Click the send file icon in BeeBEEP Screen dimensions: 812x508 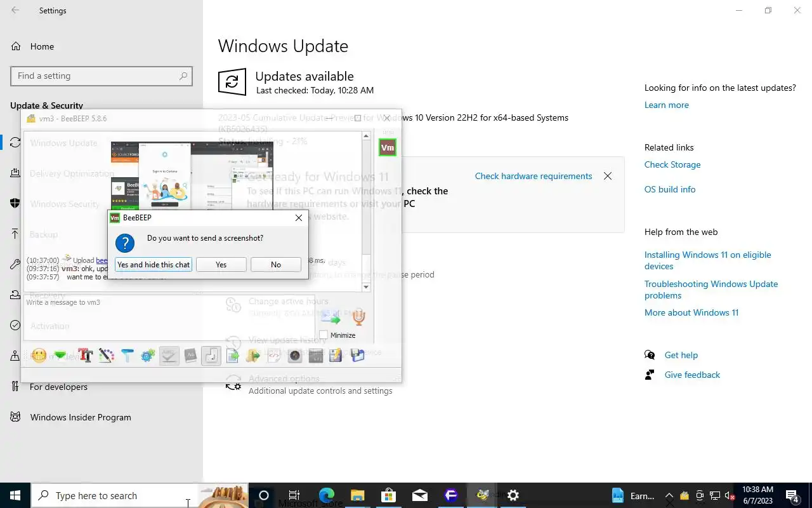tap(233, 356)
